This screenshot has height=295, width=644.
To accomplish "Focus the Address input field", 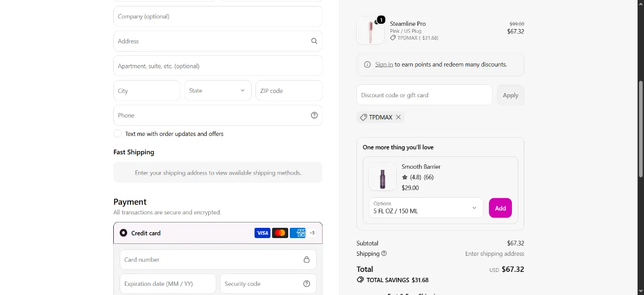I will (x=218, y=41).
